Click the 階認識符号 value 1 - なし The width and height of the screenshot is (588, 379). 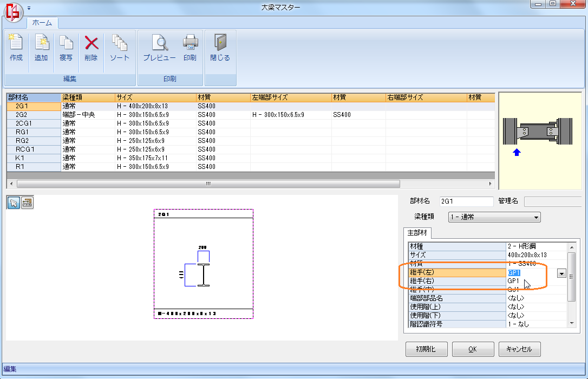536,324
